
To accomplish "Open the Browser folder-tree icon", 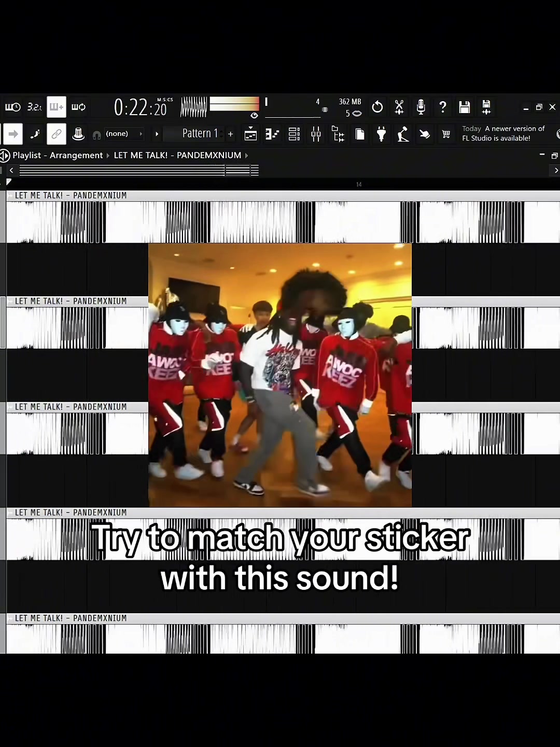I will pyautogui.click(x=338, y=134).
